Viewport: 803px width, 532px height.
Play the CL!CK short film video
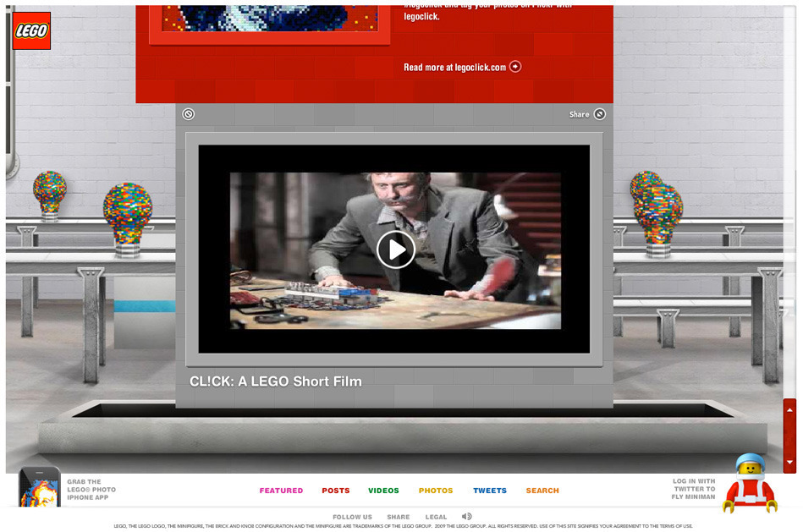click(395, 250)
